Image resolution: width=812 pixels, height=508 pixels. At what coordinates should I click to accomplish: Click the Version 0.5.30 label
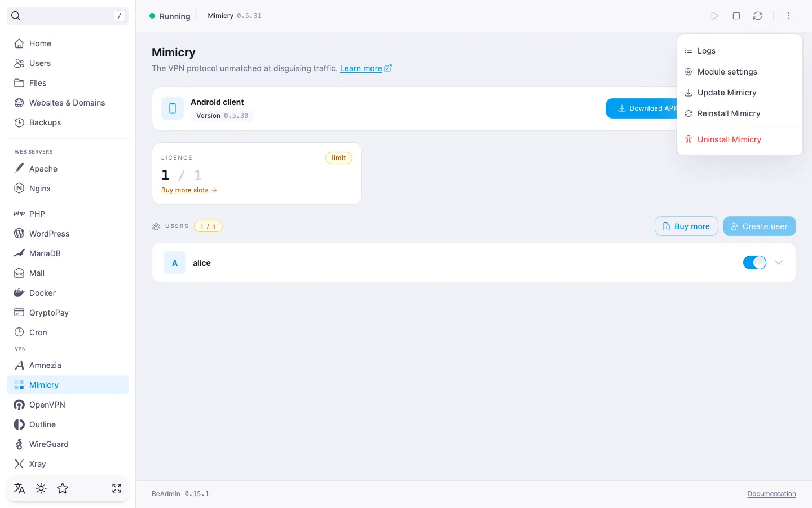[222, 116]
